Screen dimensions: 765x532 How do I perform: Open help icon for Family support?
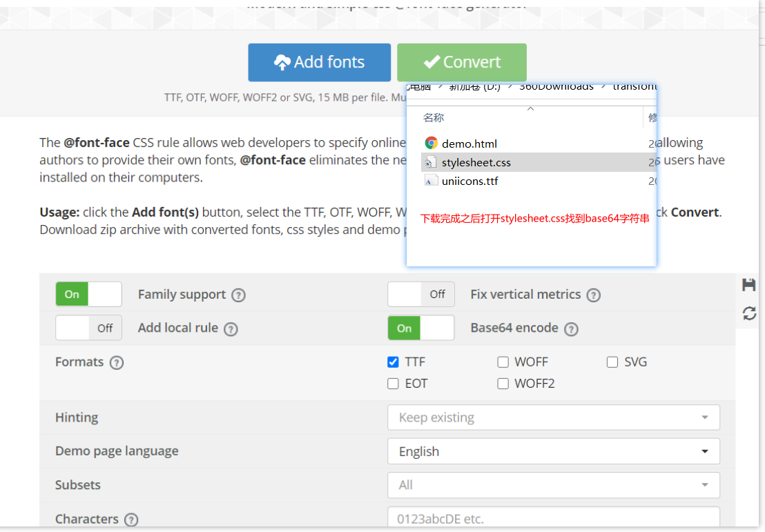click(239, 295)
